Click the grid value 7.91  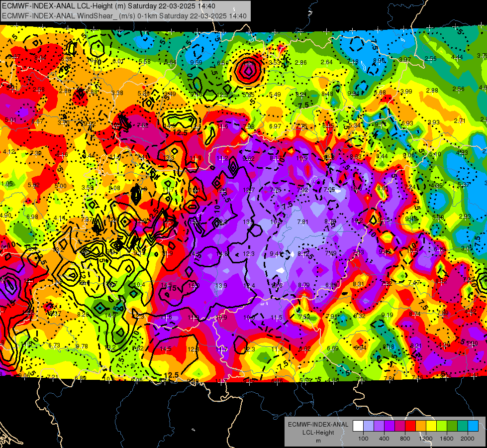[x=332, y=316]
